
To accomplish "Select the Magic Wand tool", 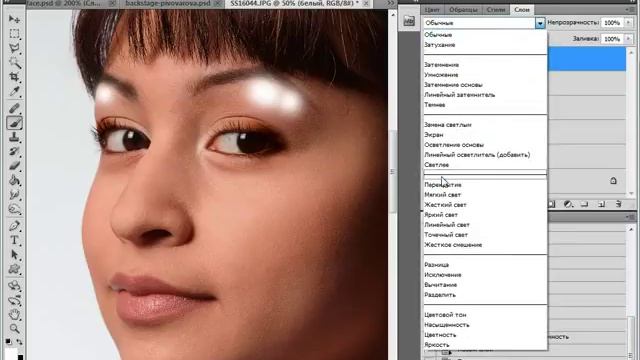I will [14, 62].
